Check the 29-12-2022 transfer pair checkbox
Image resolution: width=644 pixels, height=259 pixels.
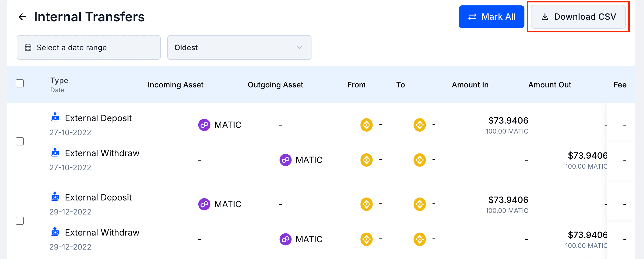click(x=20, y=221)
